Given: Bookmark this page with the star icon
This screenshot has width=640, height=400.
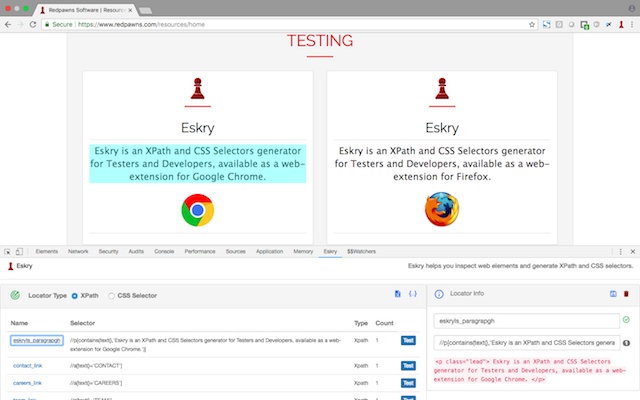Looking at the screenshot, I should pyautogui.click(x=531, y=24).
